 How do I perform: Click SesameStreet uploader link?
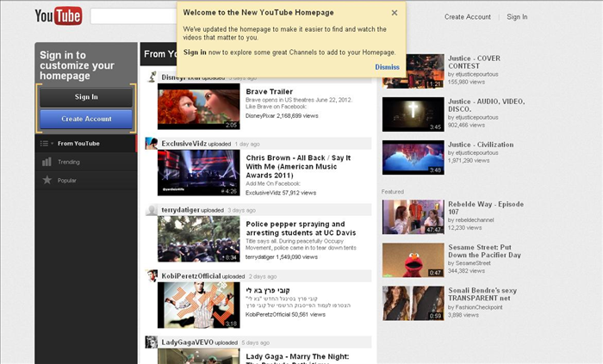tap(473, 263)
